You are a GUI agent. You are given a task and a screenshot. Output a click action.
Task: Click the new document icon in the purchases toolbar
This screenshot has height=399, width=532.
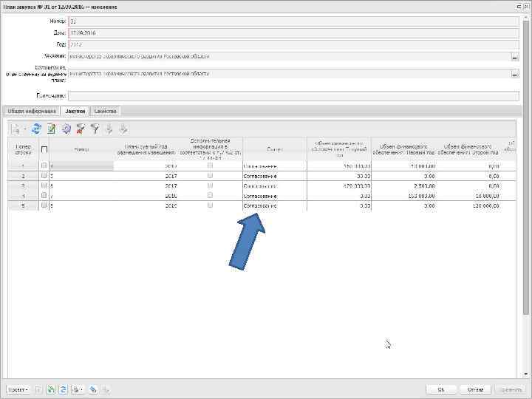pyautogui.click(x=16, y=129)
